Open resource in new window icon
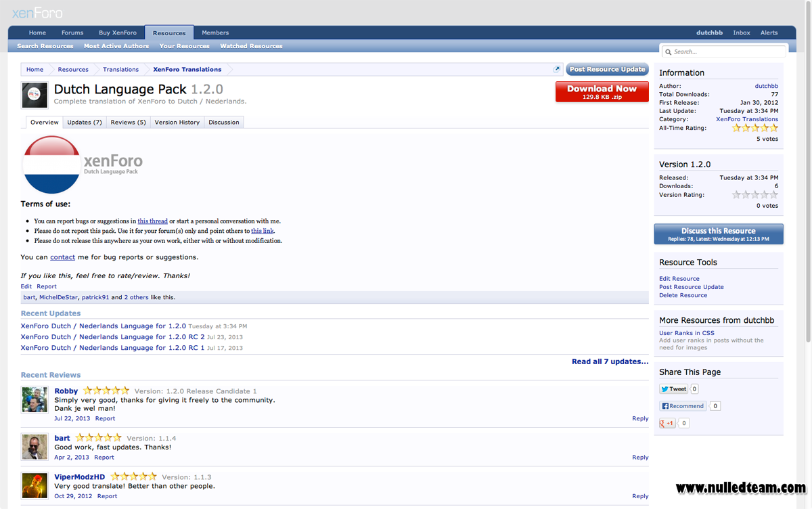 tap(557, 69)
